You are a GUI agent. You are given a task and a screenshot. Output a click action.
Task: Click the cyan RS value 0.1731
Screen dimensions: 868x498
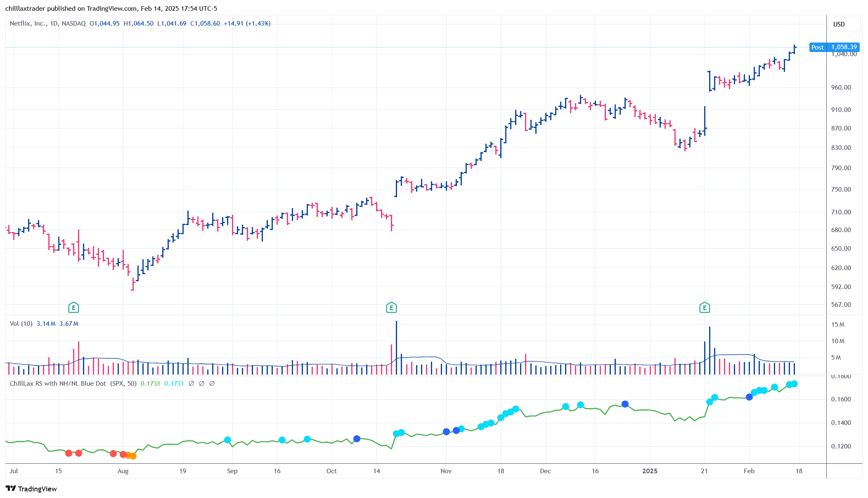coord(174,383)
